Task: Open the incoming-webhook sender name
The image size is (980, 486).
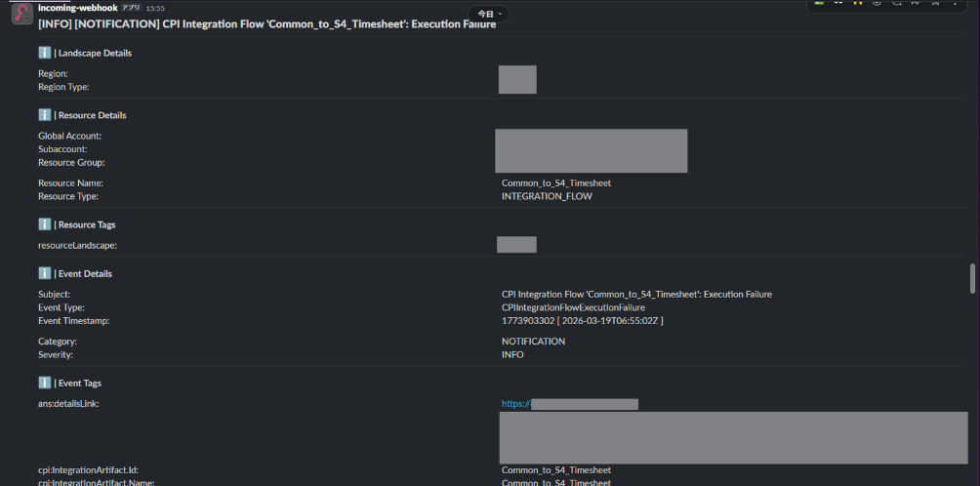Action: (77, 8)
